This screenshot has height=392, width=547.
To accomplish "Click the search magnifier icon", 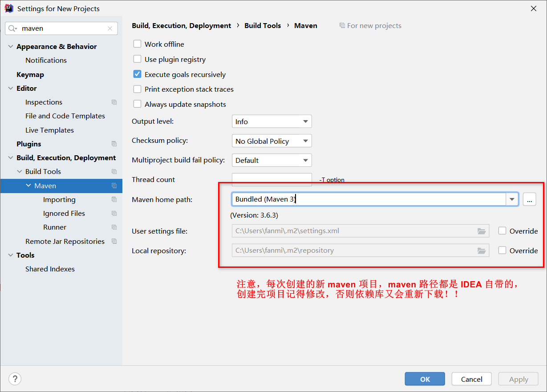I will [x=12, y=28].
